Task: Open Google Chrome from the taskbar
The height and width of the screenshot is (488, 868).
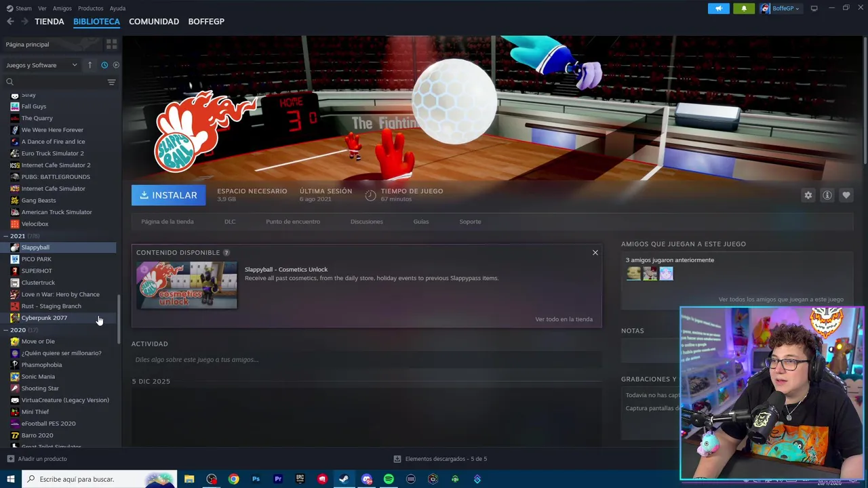Action: pos(233,479)
